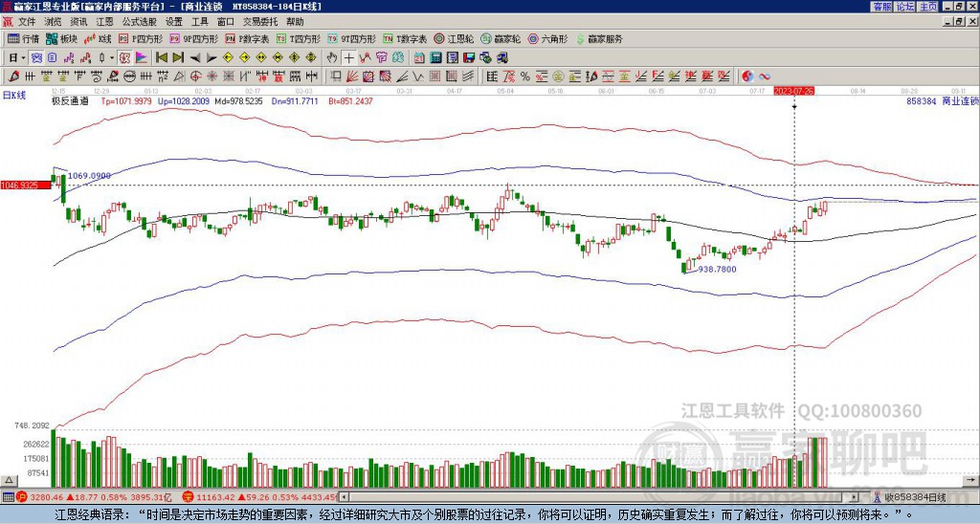Click the 客服 customer service button
Viewport: 980px width, 524px height.
click(x=881, y=7)
